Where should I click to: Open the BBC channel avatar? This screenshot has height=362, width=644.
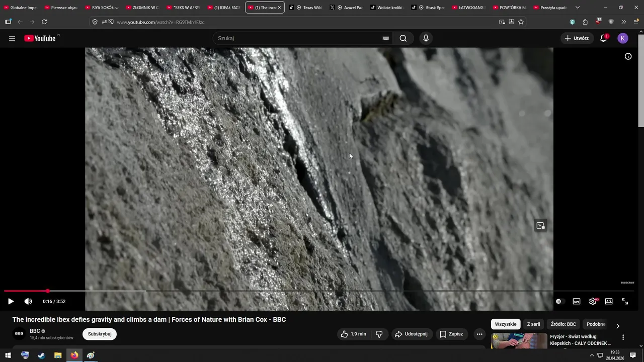pyautogui.click(x=19, y=334)
